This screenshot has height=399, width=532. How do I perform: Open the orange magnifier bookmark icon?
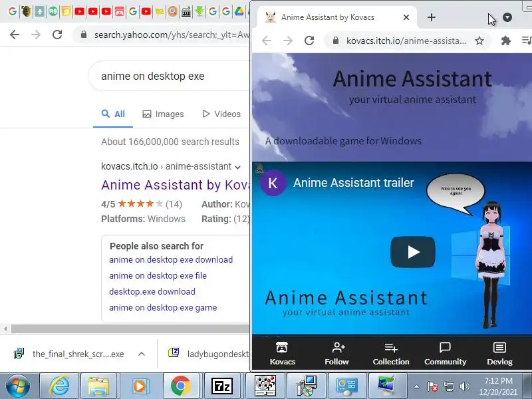click(173, 11)
